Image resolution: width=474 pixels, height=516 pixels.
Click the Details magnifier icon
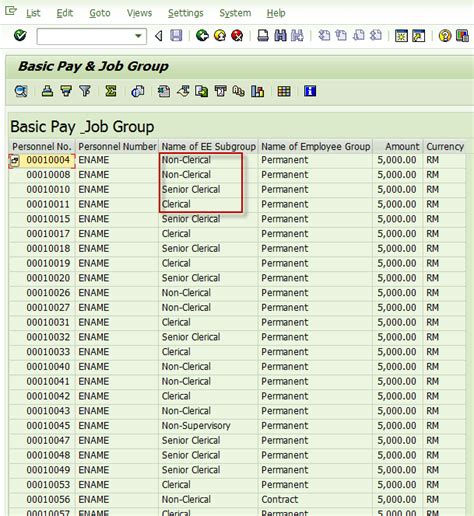click(21, 91)
